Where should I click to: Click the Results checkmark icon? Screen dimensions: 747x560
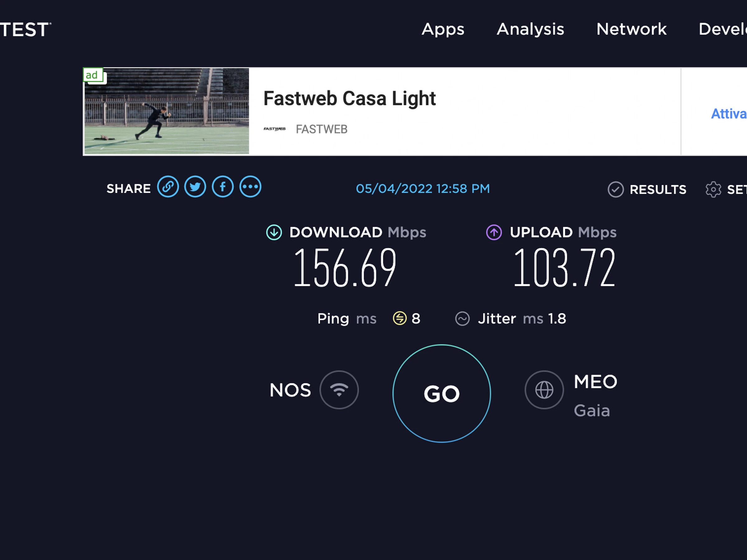(x=616, y=189)
